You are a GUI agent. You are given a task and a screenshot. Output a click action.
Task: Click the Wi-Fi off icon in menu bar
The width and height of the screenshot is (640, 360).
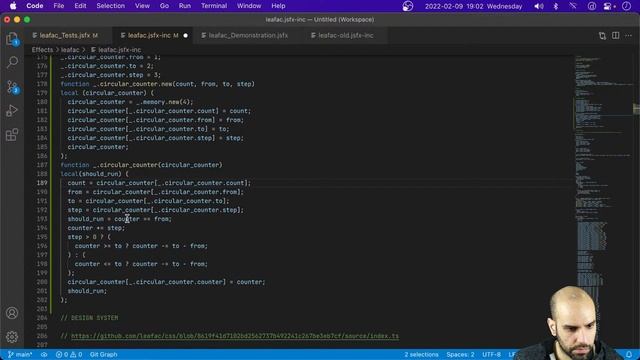tap(573, 6)
